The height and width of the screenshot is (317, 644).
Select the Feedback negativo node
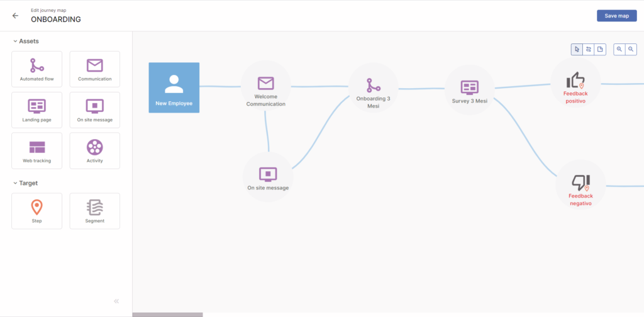[x=580, y=185]
